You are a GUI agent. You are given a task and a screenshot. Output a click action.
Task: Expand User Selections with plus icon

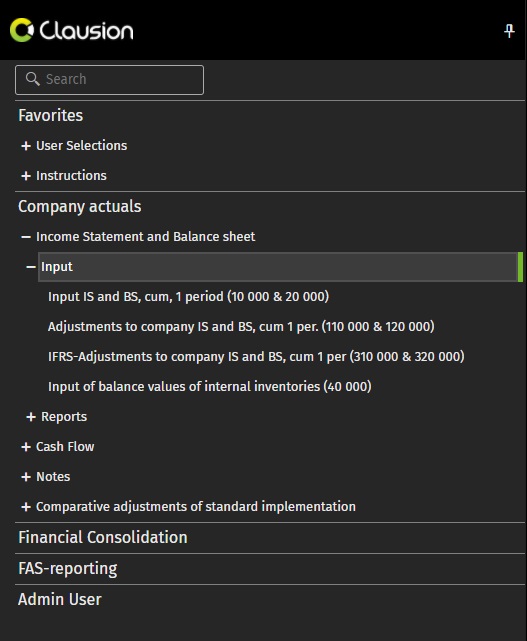[26, 146]
